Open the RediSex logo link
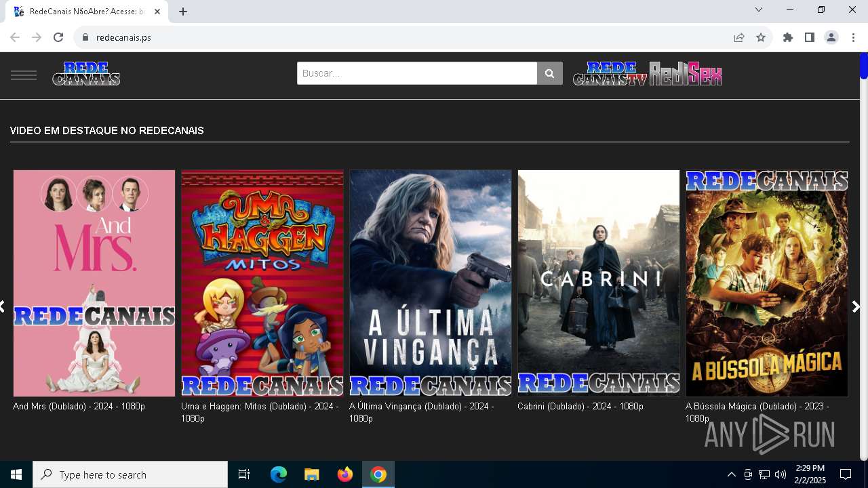The height and width of the screenshot is (488, 868). point(686,73)
